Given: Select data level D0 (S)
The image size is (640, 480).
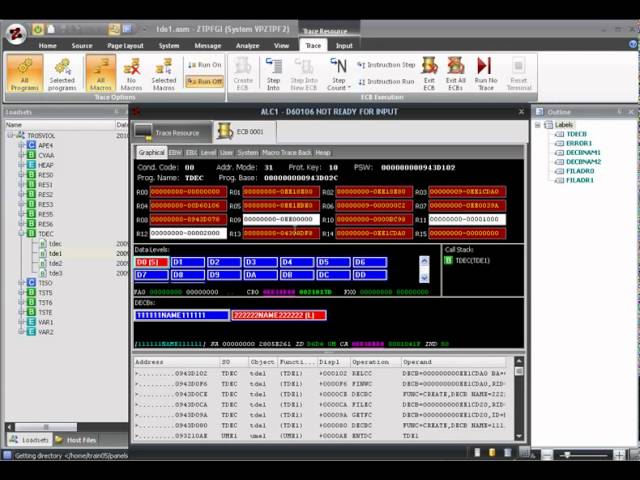Looking at the screenshot, I should (x=152, y=262).
